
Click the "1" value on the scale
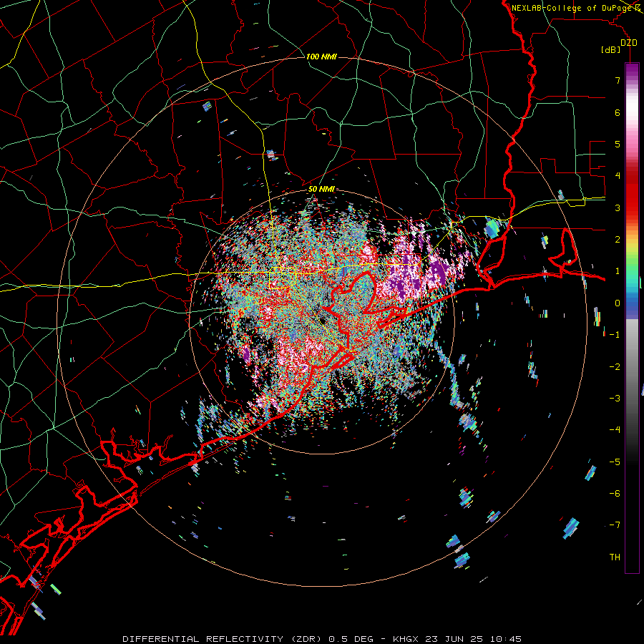pos(618,271)
